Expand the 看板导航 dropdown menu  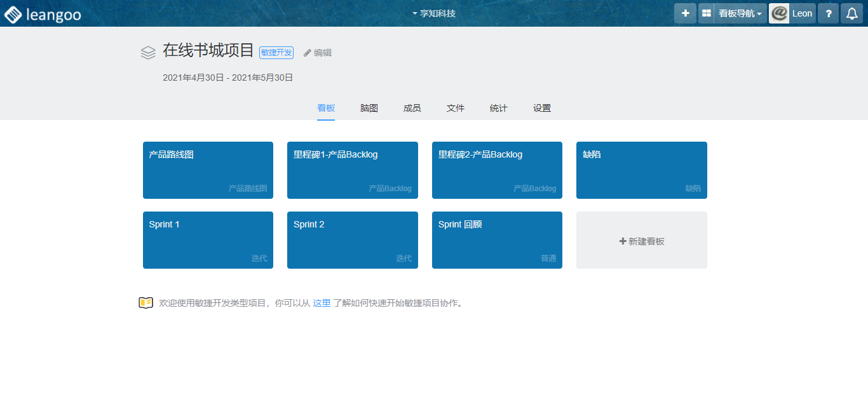740,13
